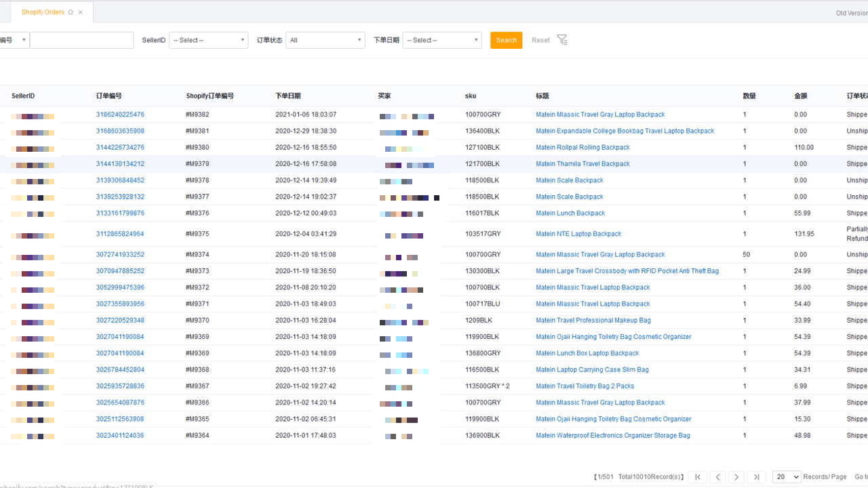The height and width of the screenshot is (488, 868).
Task: Open Matein Thamila Travel Backpack link
Action: (583, 164)
